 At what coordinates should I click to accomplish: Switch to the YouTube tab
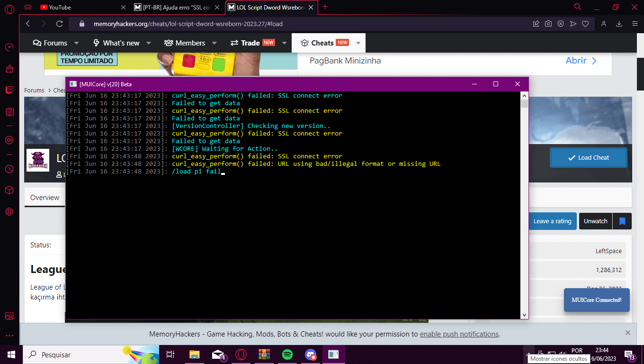point(59,7)
